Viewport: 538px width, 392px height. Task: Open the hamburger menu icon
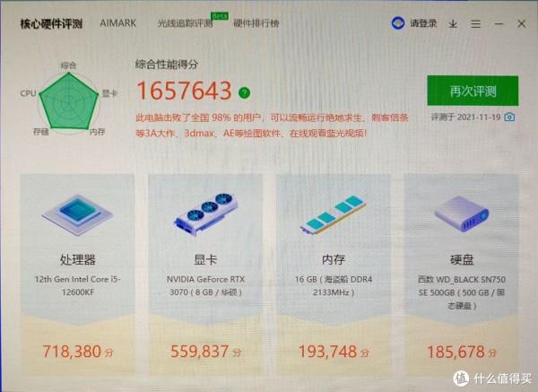pos(475,23)
